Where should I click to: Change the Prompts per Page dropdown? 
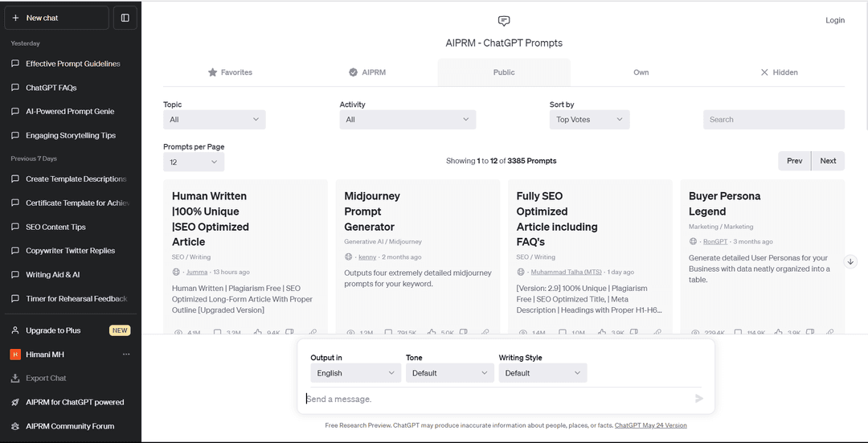coord(194,162)
